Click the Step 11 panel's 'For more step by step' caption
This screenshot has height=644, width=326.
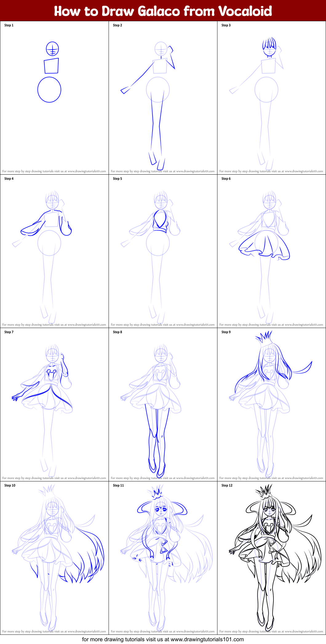163,631
